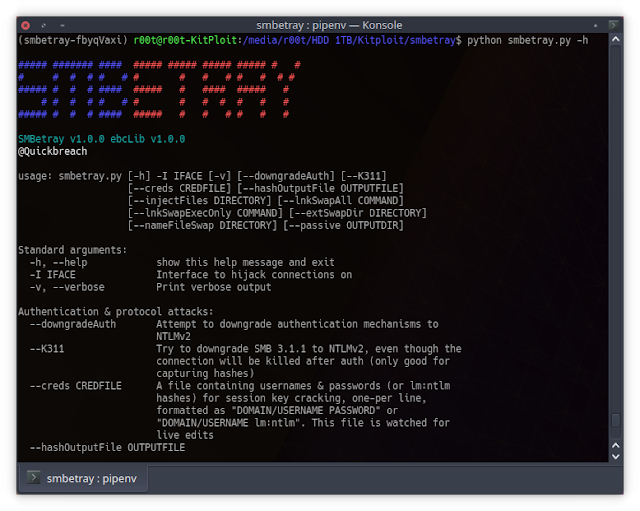Click the '--downgradeAuth' option in arguments list

pyautogui.click(x=73, y=324)
